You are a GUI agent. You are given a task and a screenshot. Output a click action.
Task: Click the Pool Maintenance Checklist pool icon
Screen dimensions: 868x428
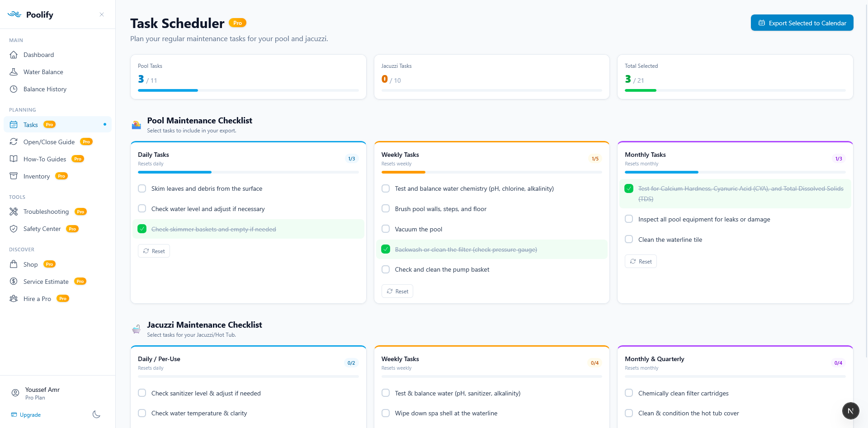[x=136, y=125]
